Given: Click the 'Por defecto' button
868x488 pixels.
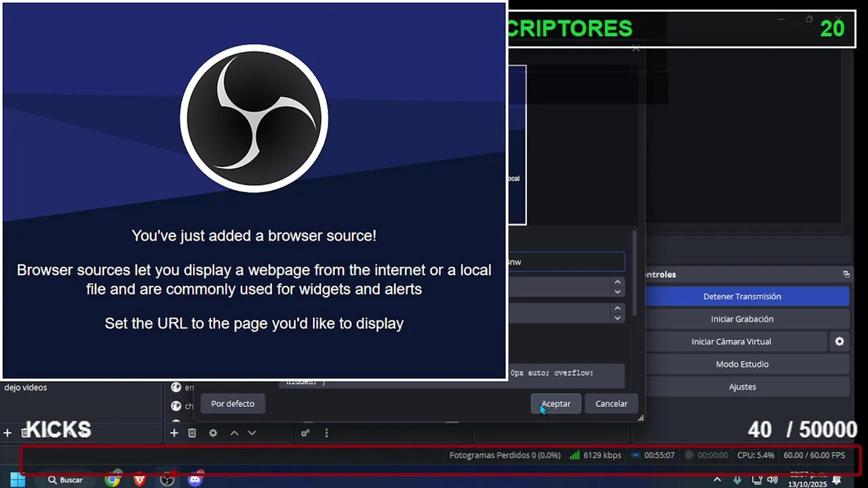Looking at the screenshot, I should tap(233, 404).
